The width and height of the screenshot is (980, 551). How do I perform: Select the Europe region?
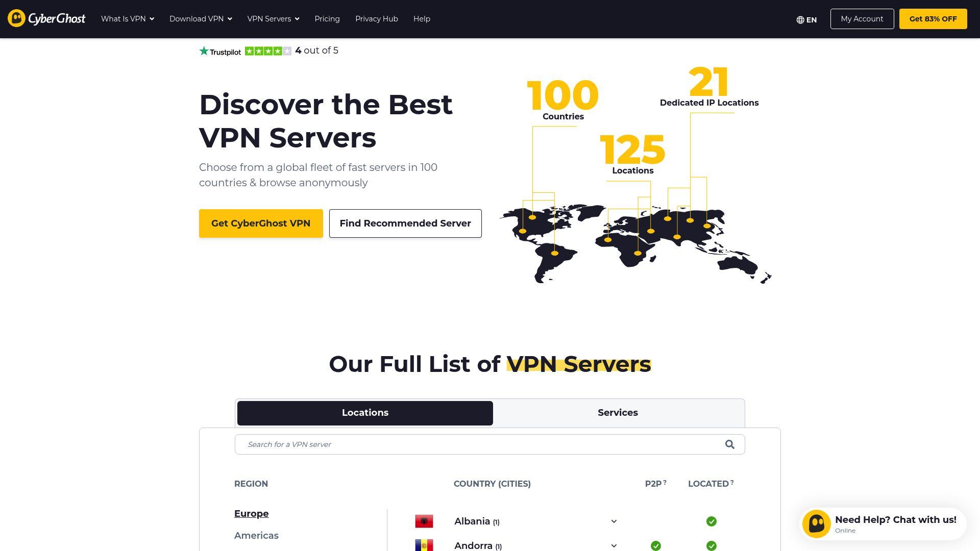[x=251, y=514]
